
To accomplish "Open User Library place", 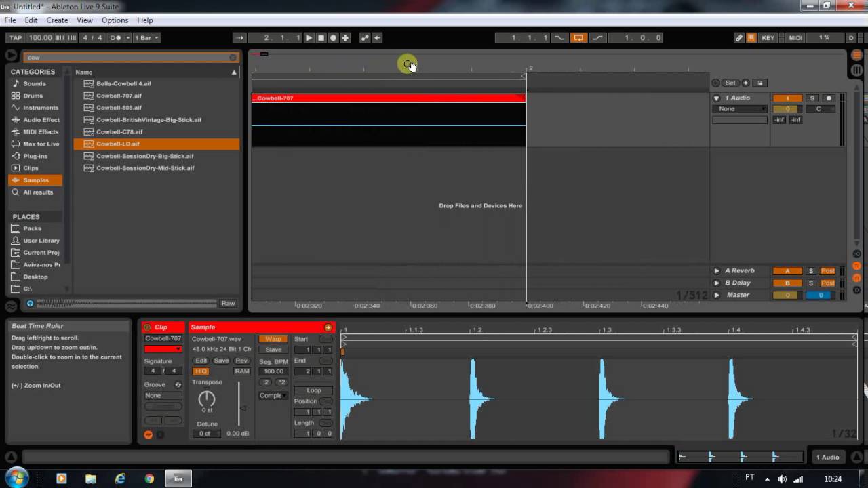I will pyautogui.click(x=41, y=241).
